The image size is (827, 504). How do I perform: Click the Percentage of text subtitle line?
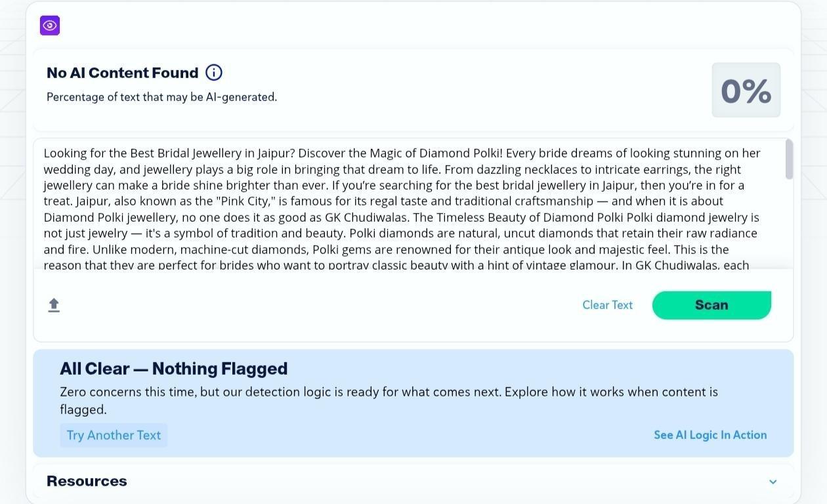click(161, 97)
